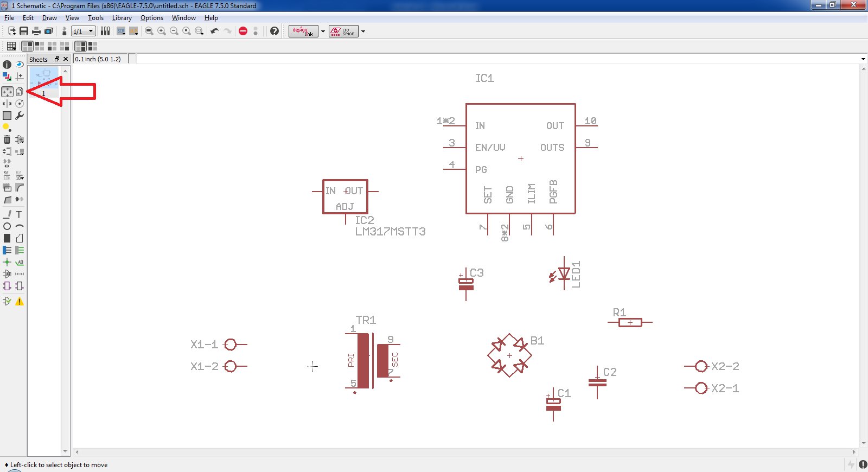
Task: Select the Split tool
Action: tap(7, 199)
